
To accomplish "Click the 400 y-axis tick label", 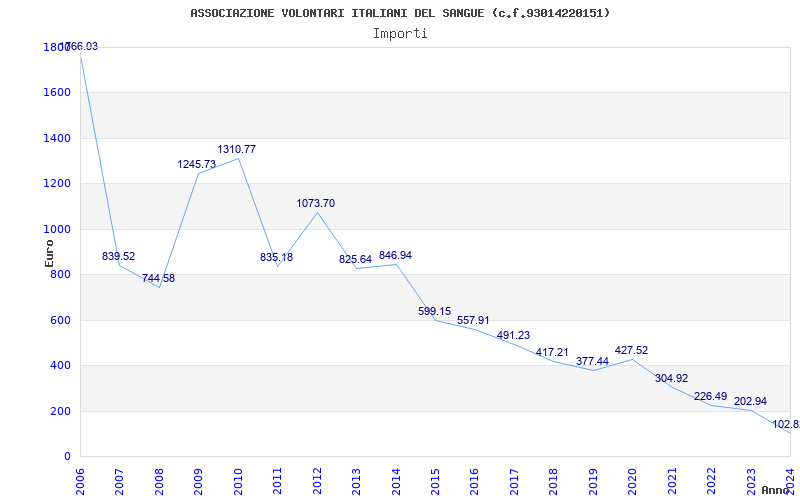I will 62,365.
